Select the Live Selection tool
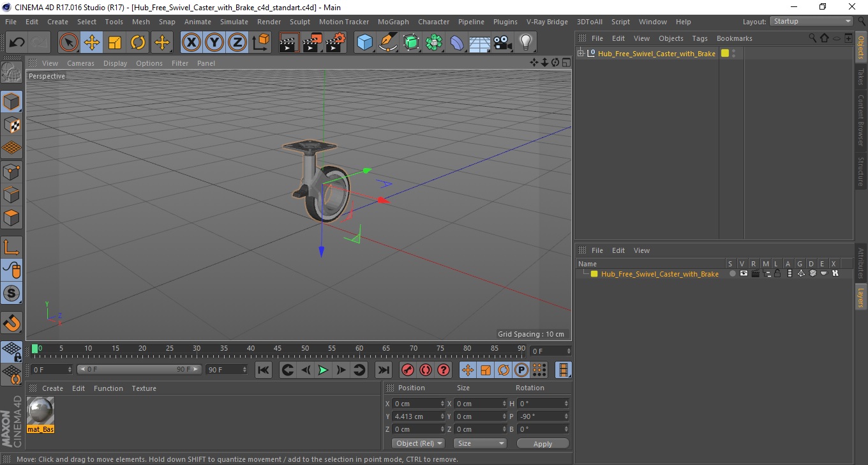This screenshot has height=465, width=868. pyautogui.click(x=69, y=43)
